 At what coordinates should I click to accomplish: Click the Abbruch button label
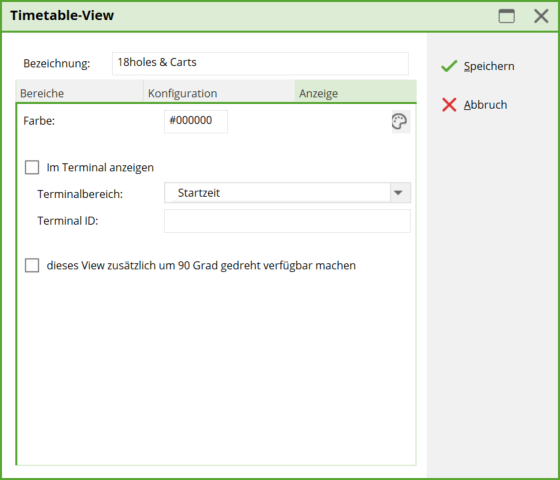click(x=485, y=105)
